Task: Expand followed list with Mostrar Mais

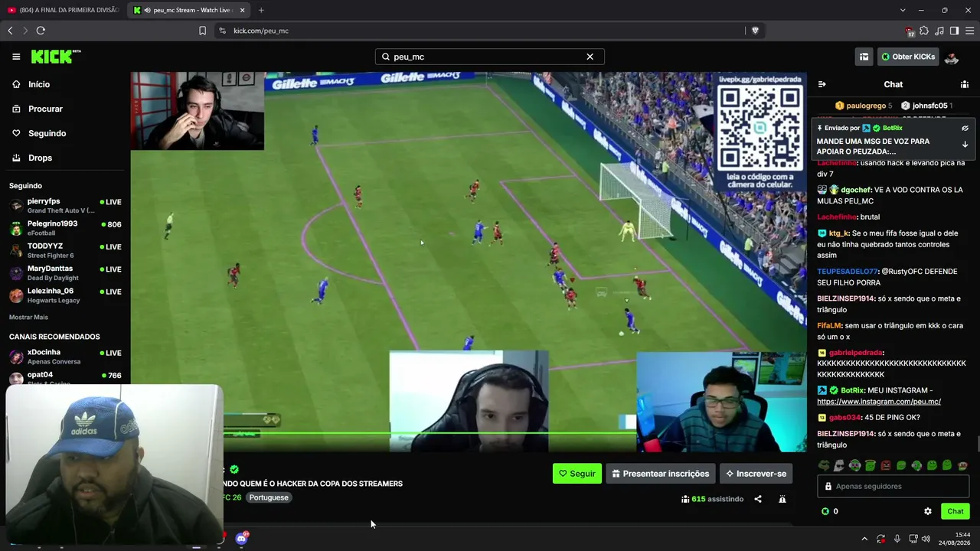Action: [28, 317]
